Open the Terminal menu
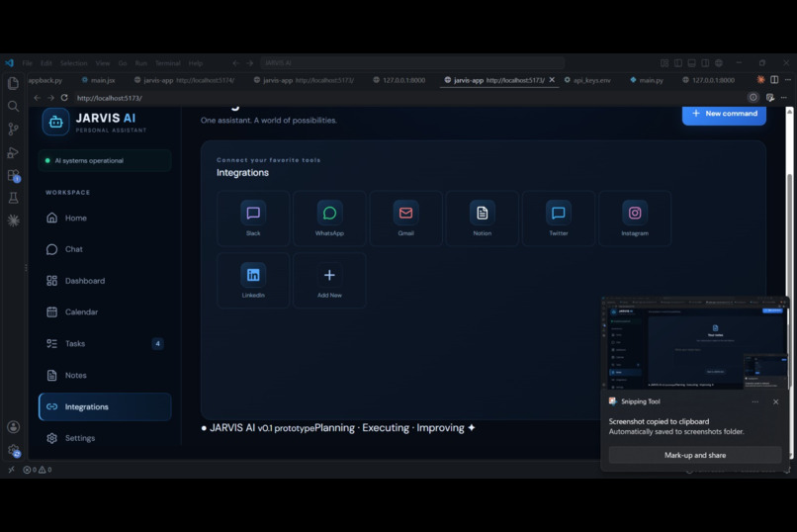Screen dimensions: 797x532 168,63
